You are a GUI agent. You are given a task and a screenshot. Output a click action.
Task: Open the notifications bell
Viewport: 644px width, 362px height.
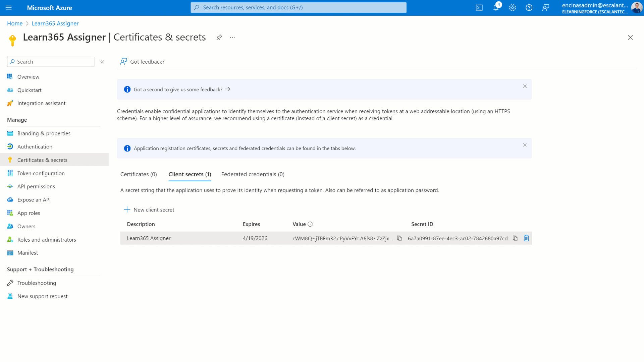tap(496, 7)
